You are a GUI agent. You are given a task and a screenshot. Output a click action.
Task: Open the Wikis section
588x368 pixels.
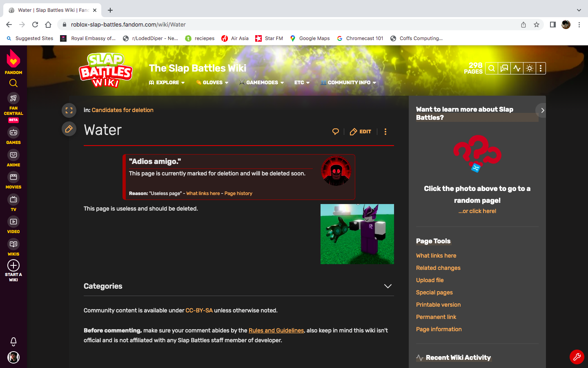coord(13,247)
